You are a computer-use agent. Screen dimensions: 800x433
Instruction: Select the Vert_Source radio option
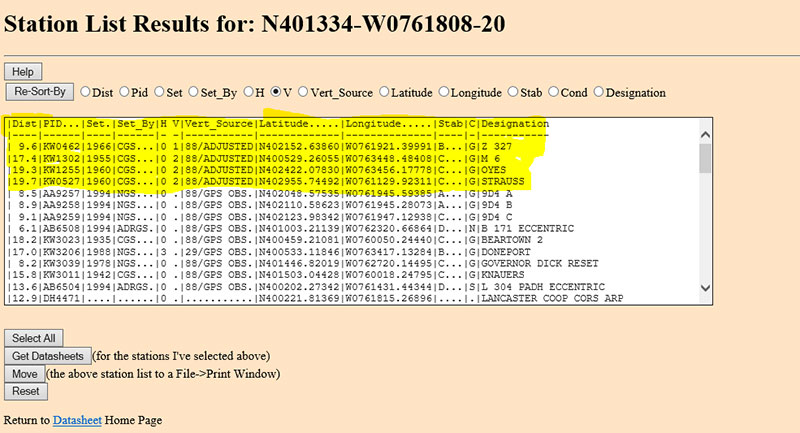click(303, 92)
